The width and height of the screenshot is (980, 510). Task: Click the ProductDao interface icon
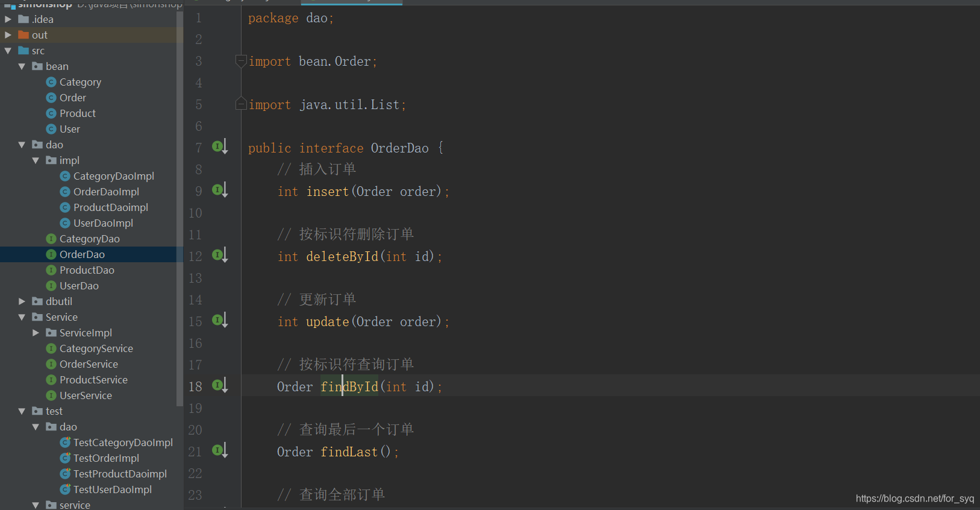(x=51, y=270)
